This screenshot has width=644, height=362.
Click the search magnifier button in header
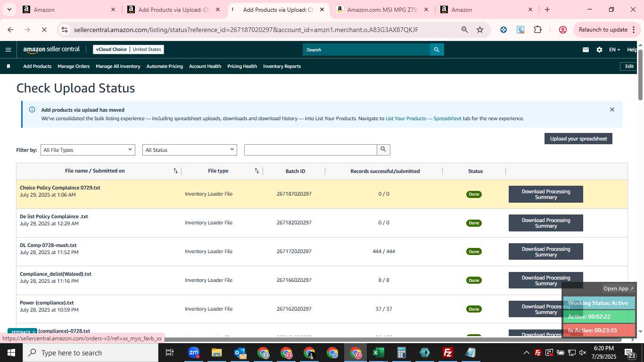click(x=437, y=49)
